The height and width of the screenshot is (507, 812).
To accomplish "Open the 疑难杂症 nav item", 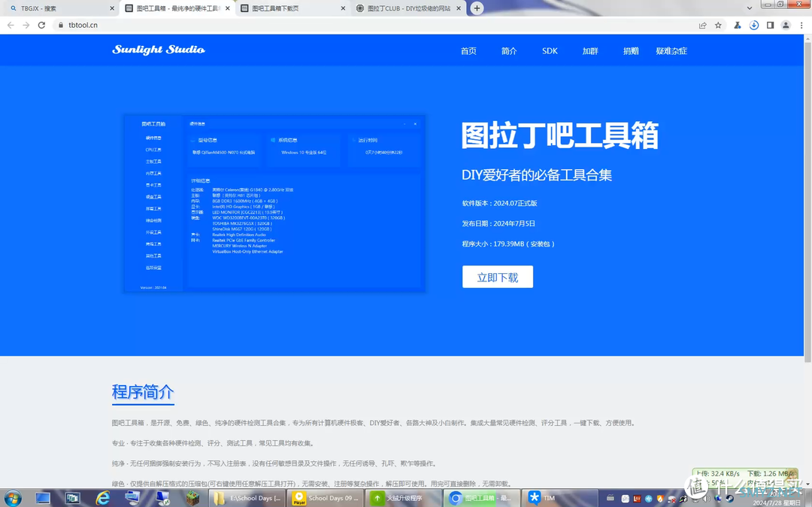I will [x=671, y=50].
